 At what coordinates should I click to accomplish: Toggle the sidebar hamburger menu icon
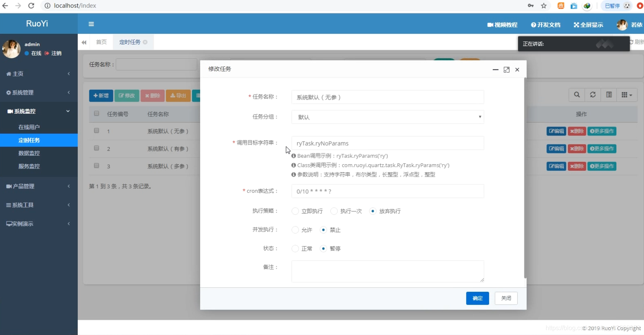click(91, 24)
